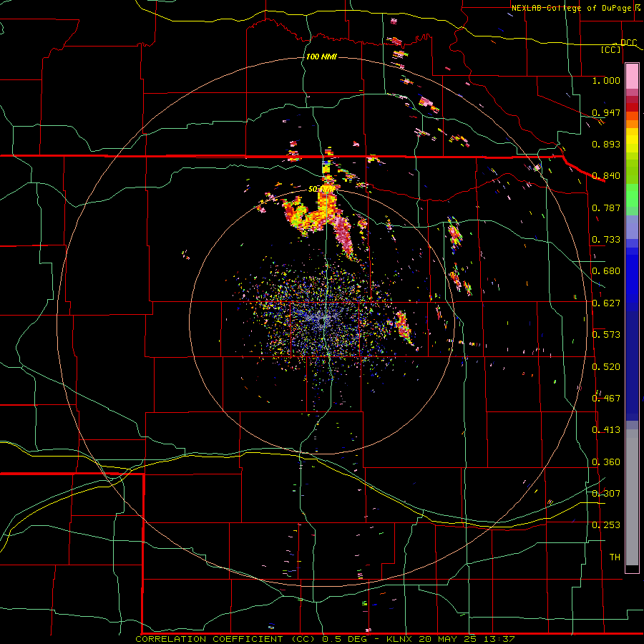The height and width of the screenshot is (644, 644).
Task: Click the bright green segment of the color bar
Action: click(632, 195)
